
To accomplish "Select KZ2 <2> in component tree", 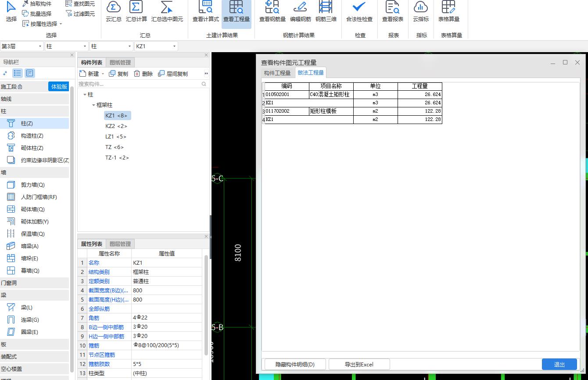I will point(116,126).
